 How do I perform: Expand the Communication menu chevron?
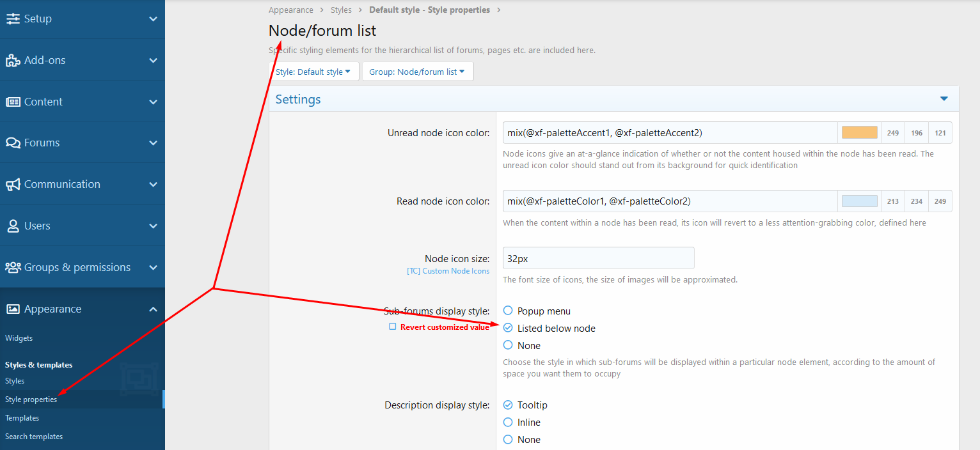pyautogui.click(x=153, y=184)
